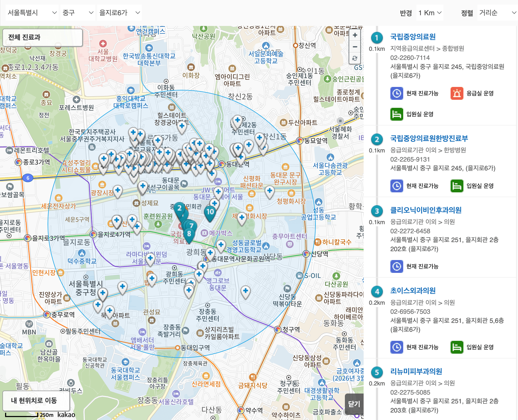The image size is (518, 420).
Task: Click map marker number 10
Action: point(210,212)
